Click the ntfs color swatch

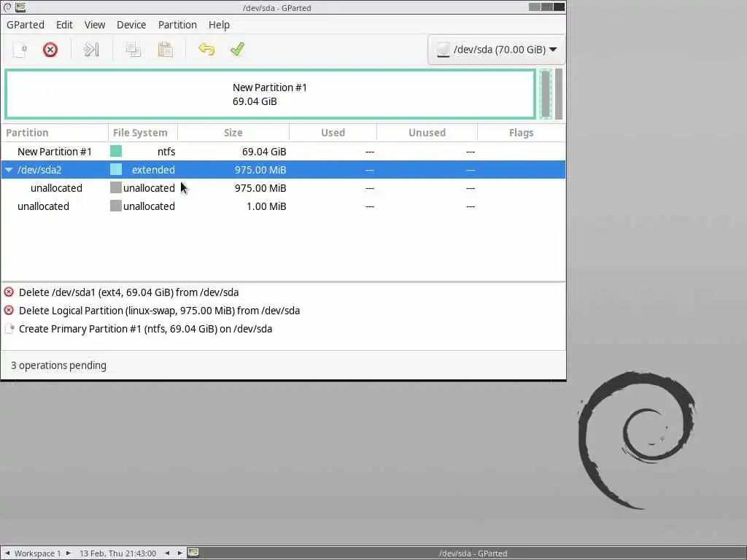[116, 151]
